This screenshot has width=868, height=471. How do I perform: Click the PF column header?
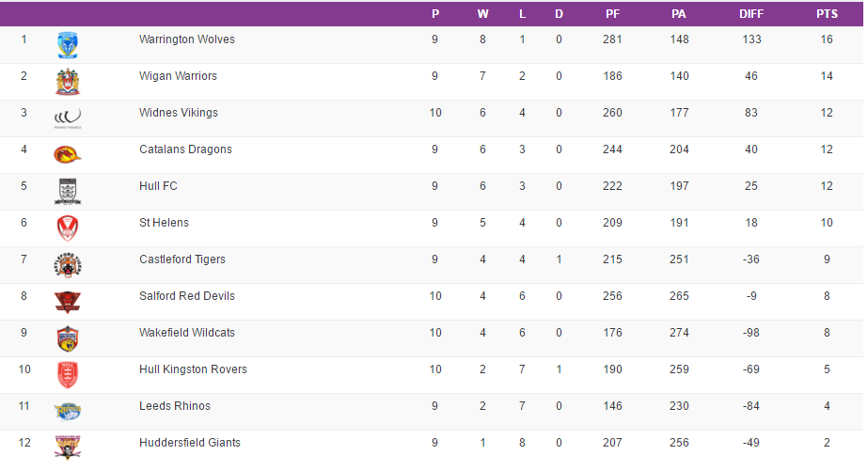[x=612, y=14]
